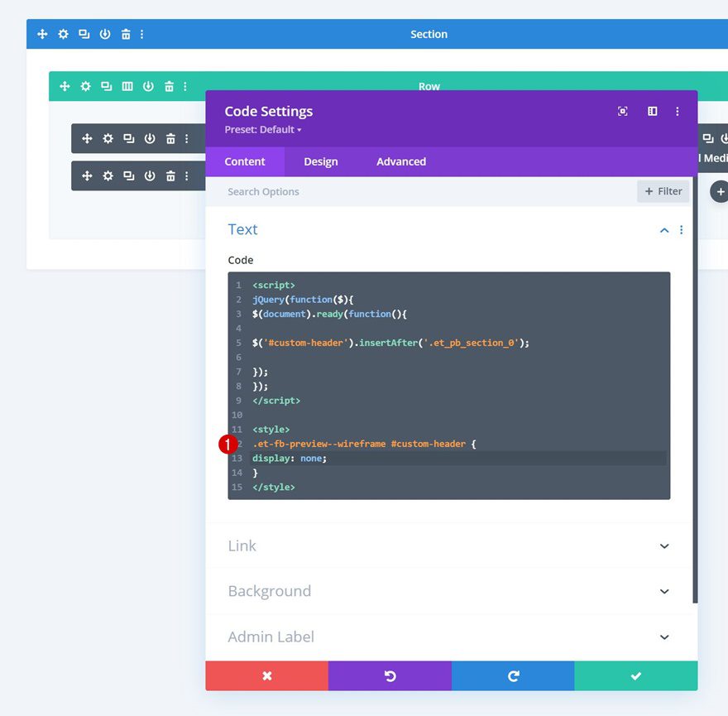Click code line 13 'display: none;'
Viewport: 728px width, 716px height.
point(290,458)
